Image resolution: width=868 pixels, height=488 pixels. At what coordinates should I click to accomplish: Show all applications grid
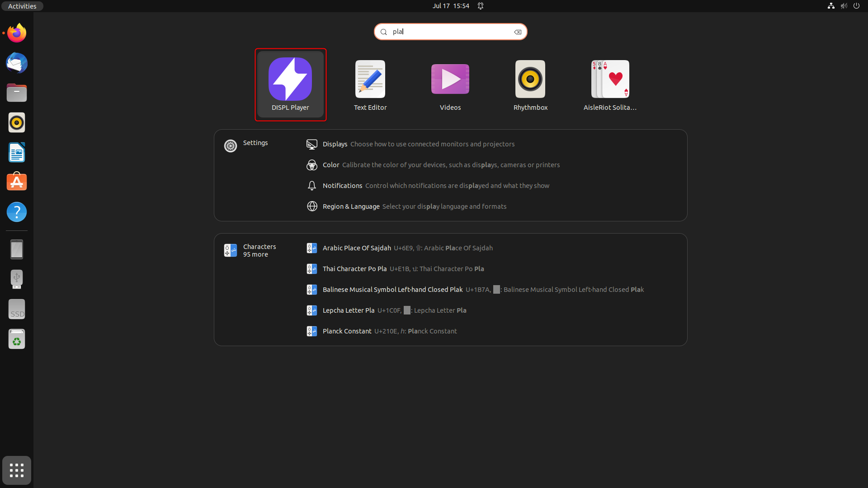17,470
